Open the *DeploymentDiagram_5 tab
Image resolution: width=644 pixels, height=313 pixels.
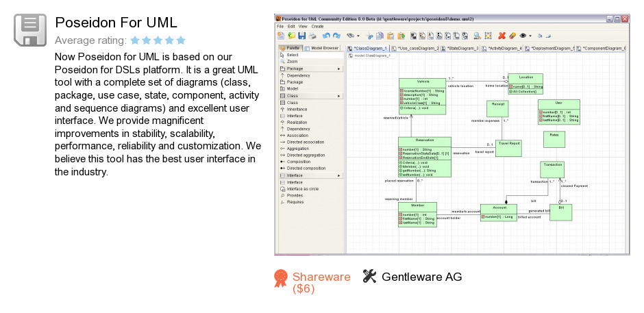pyautogui.click(x=549, y=48)
